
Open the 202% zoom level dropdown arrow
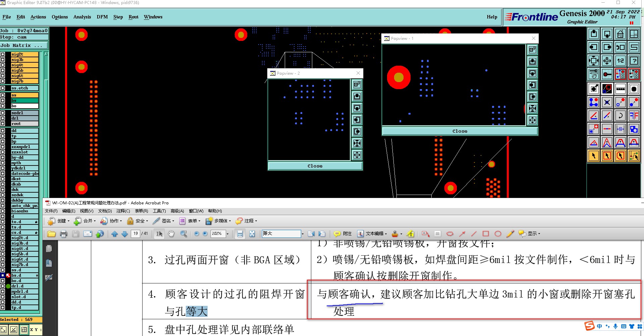click(x=227, y=234)
